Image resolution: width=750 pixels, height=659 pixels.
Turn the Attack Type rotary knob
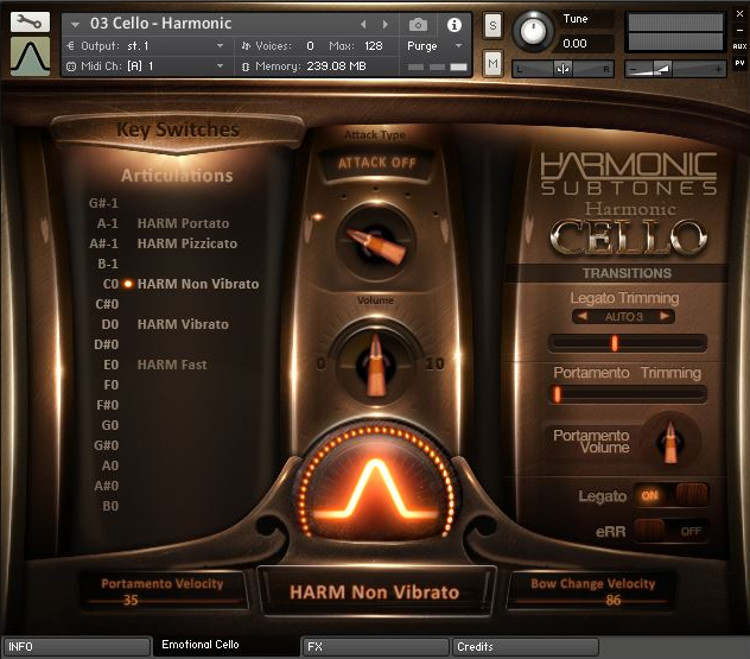(x=375, y=242)
